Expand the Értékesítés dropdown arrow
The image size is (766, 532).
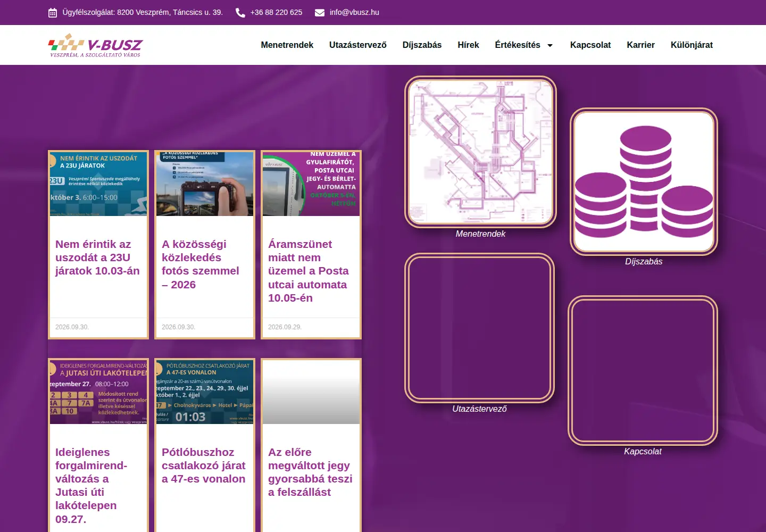[x=550, y=45]
